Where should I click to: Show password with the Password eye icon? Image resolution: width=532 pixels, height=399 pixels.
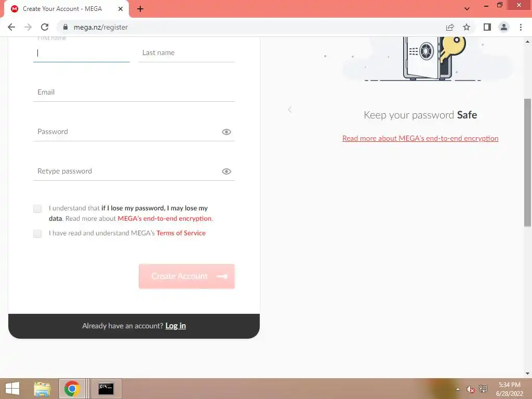(227, 132)
